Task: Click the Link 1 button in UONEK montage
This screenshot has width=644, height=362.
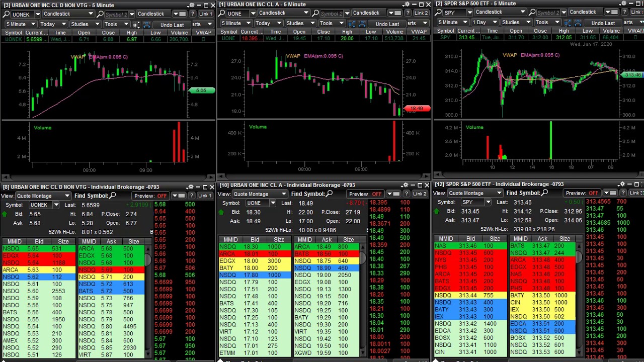Action: 204,196
